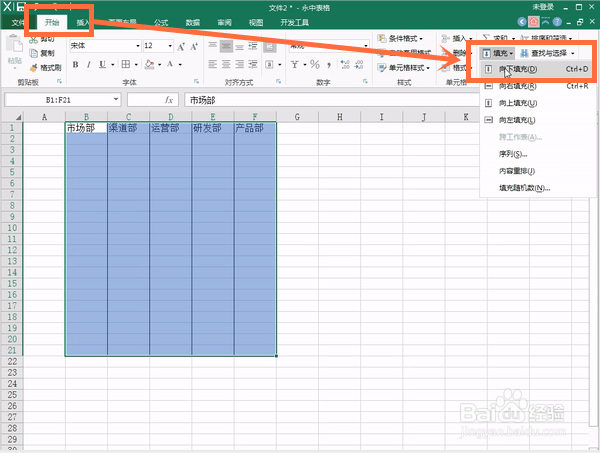Viewport: 600px width, 453px height.
Task: Click the merge cells icon
Action: coord(269,64)
